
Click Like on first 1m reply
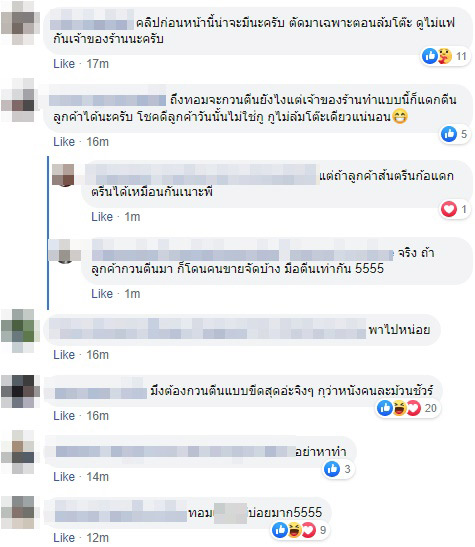point(102,217)
